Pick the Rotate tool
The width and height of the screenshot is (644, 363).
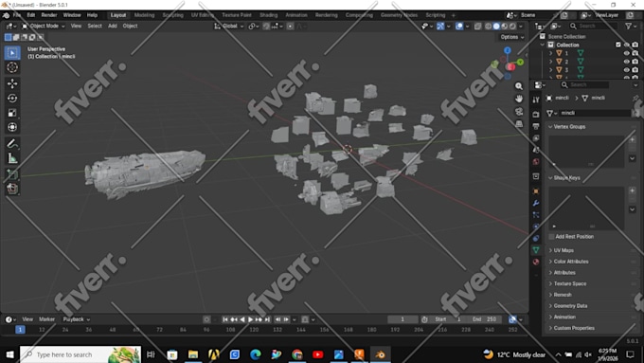tap(12, 99)
